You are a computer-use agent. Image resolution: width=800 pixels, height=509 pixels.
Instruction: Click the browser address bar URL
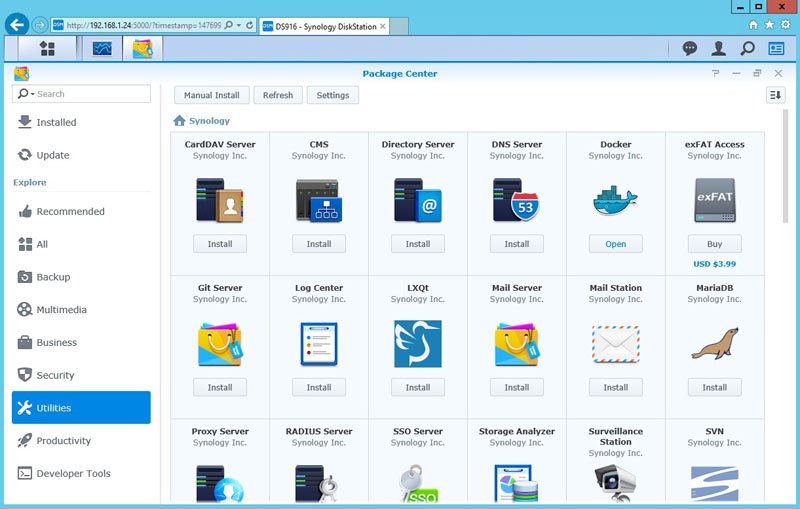click(x=144, y=25)
